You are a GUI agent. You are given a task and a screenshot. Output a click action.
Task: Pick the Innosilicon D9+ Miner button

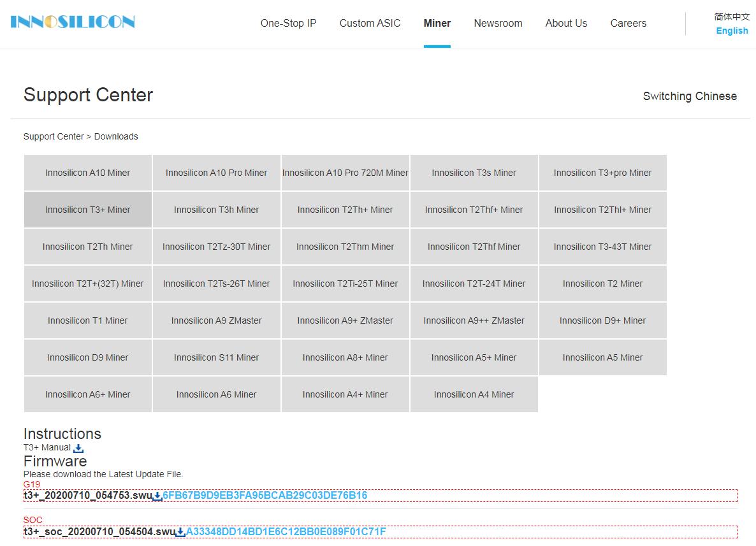click(x=602, y=320)
